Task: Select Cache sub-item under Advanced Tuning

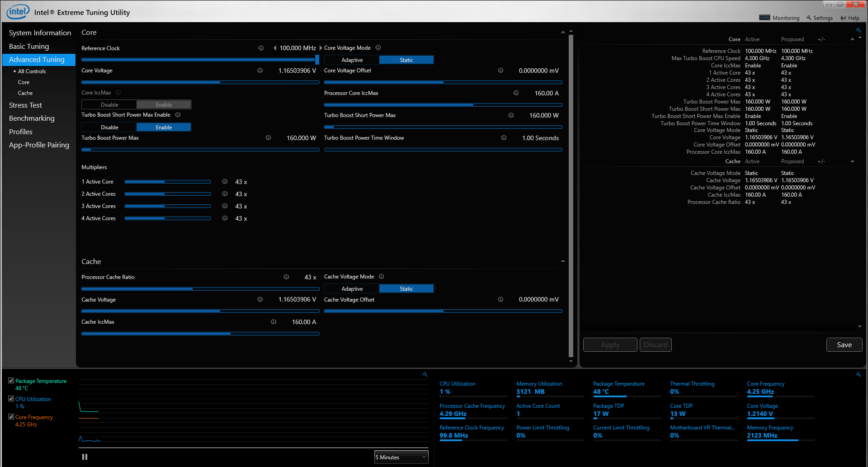Action: (25, 93)
